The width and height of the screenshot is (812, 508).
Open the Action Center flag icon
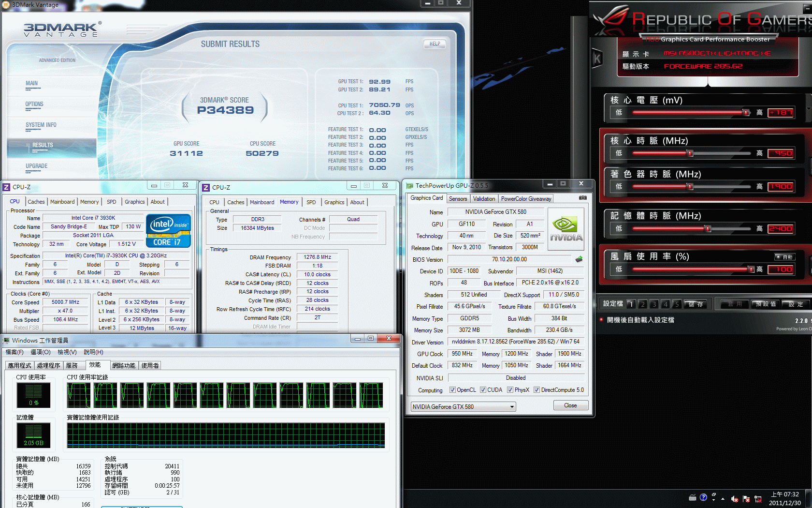746,498
